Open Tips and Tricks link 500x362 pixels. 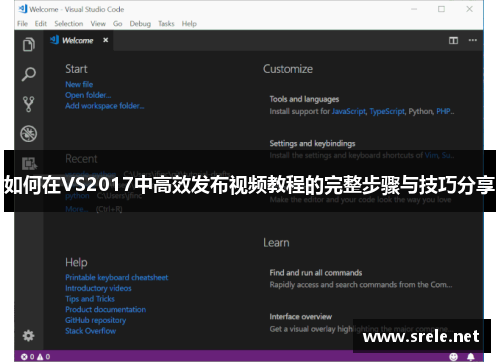(90, 299)
